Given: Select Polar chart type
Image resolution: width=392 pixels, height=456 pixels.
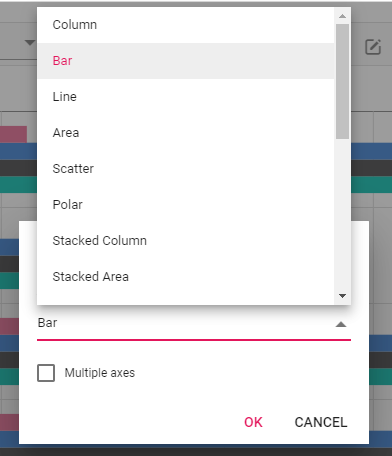Looking at the screenshot, I should pyautogui.click(x=186, y=205).
